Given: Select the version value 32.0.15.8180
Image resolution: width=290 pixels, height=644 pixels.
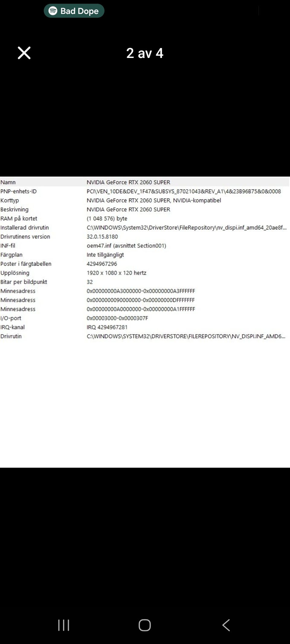Looking at the screenshot, I should (x=102, y=236).
